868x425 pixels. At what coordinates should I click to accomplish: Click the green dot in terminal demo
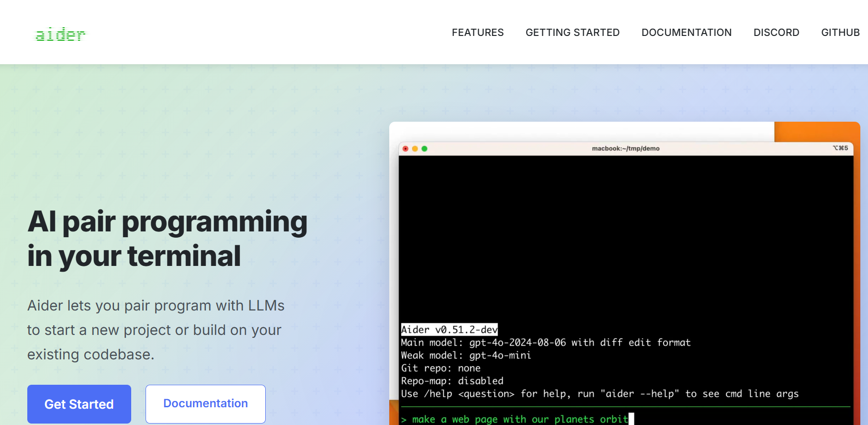click(424, 149)
